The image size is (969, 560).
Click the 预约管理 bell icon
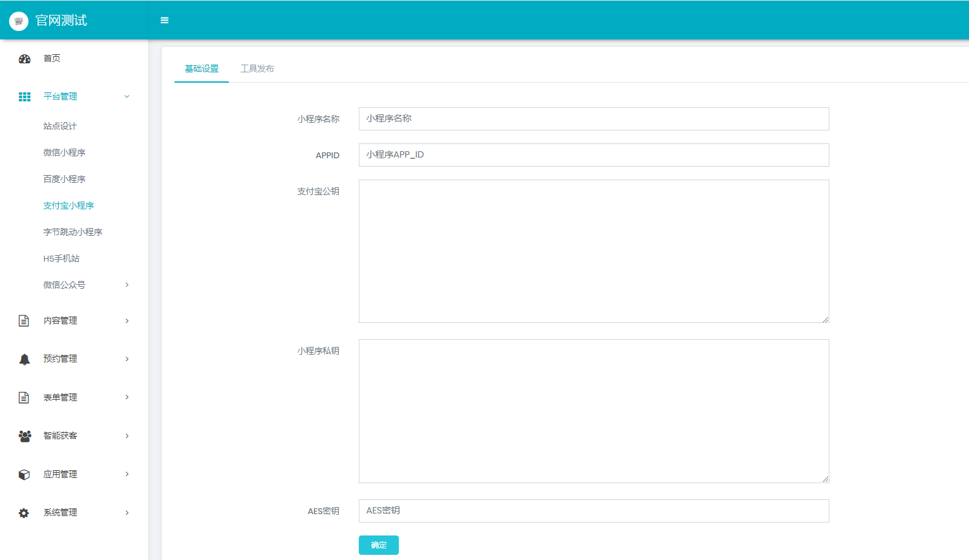25,359
